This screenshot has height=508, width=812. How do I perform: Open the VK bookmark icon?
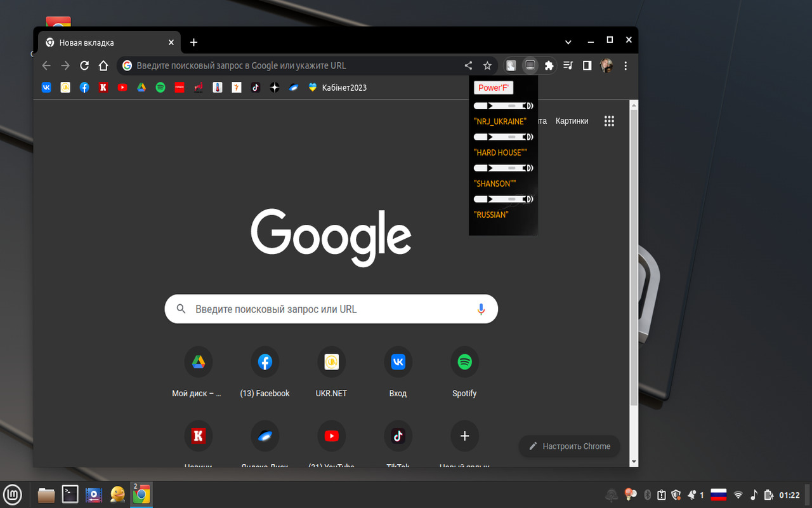[x=46, y=88]
